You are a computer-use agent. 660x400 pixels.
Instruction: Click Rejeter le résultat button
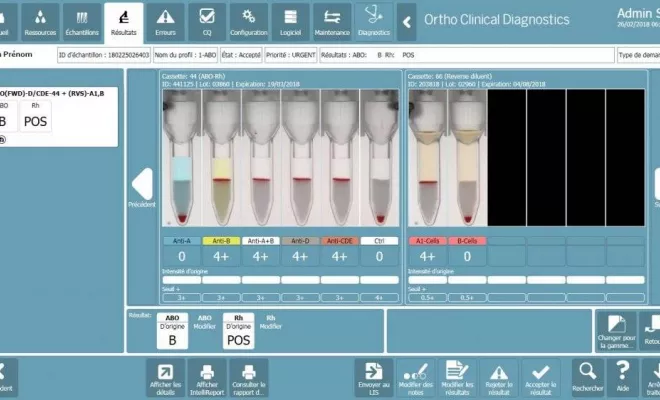(498, 378)
